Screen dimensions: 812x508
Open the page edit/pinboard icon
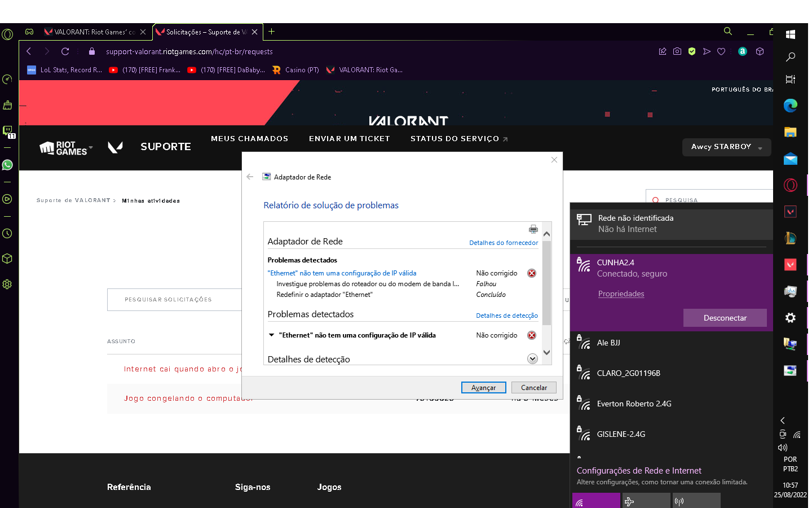(663, 51)
